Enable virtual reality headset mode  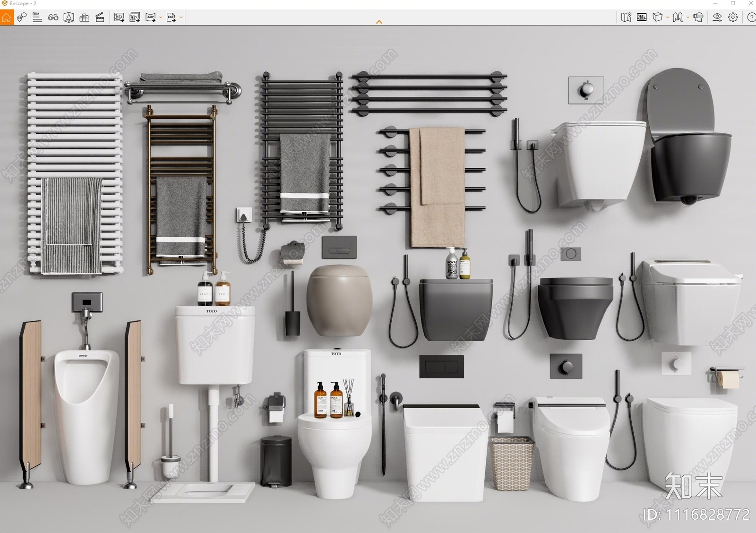(x=698, y=17)
